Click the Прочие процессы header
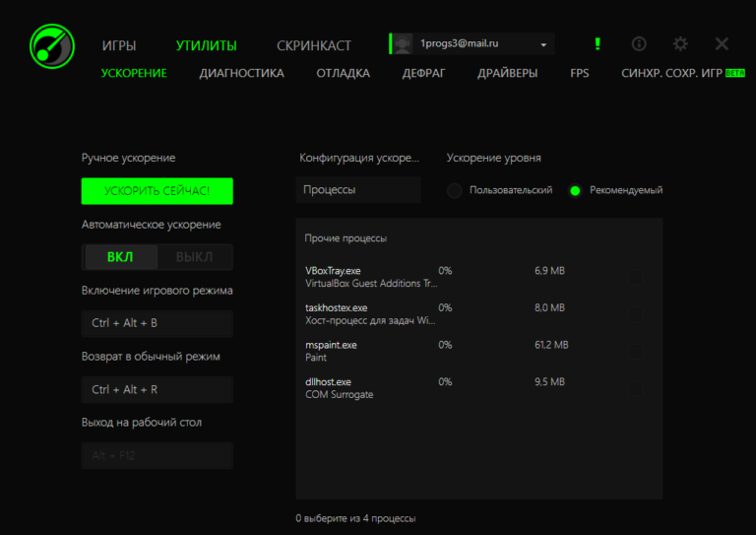Screen dimensions: 756x535 [x=346, y=238]
